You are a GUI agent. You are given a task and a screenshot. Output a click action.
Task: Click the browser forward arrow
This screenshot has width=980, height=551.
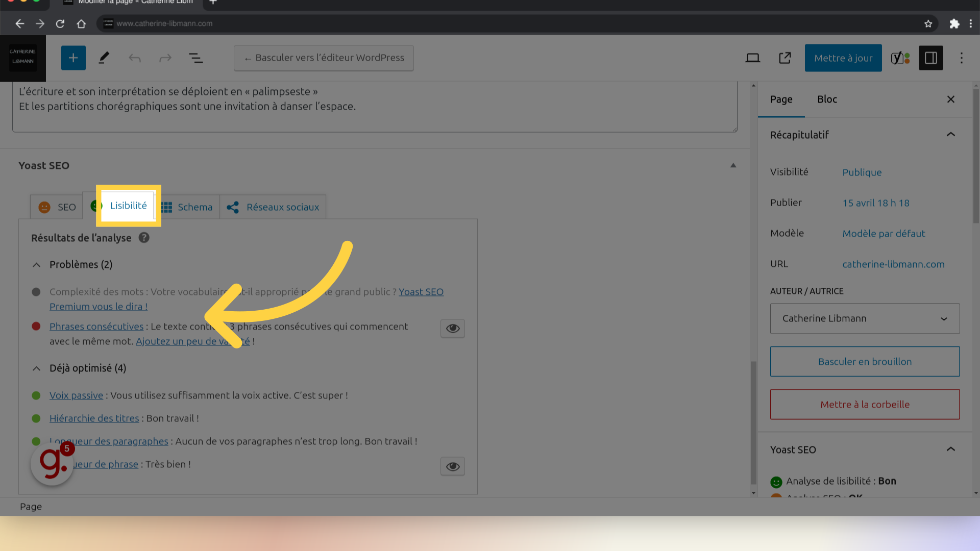pyautogui.click(x=40, y=23)
